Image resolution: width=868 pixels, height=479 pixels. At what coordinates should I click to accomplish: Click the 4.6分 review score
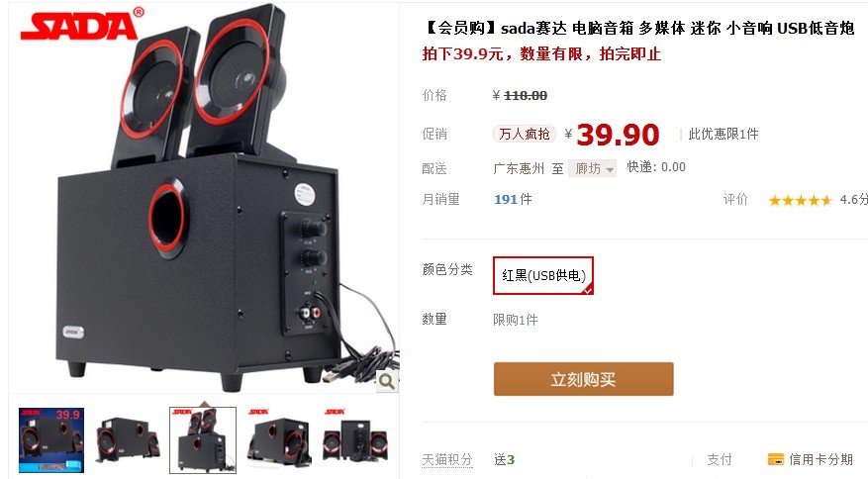click(853, 199)
